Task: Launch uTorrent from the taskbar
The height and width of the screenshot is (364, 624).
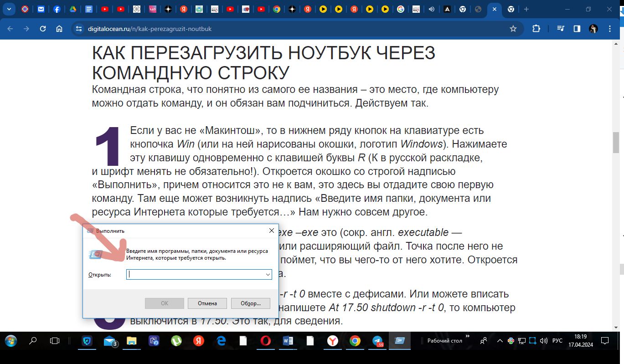Action: [x=176, y=341]
